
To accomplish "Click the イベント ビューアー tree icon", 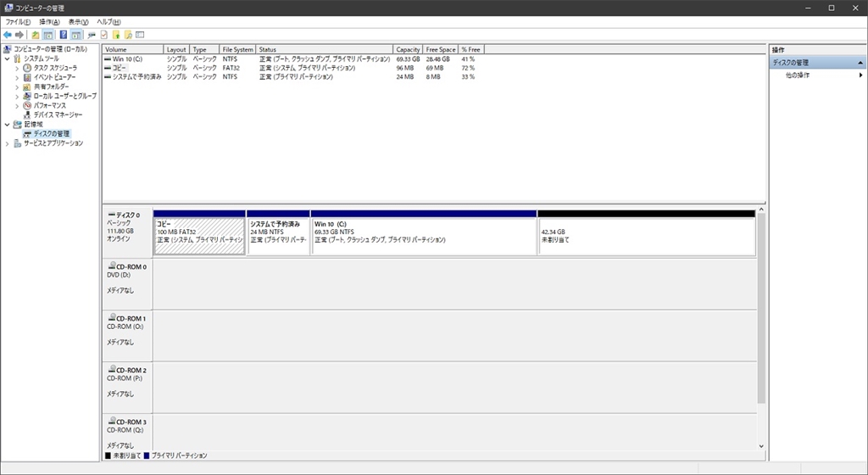I will [x=27, y=77].
